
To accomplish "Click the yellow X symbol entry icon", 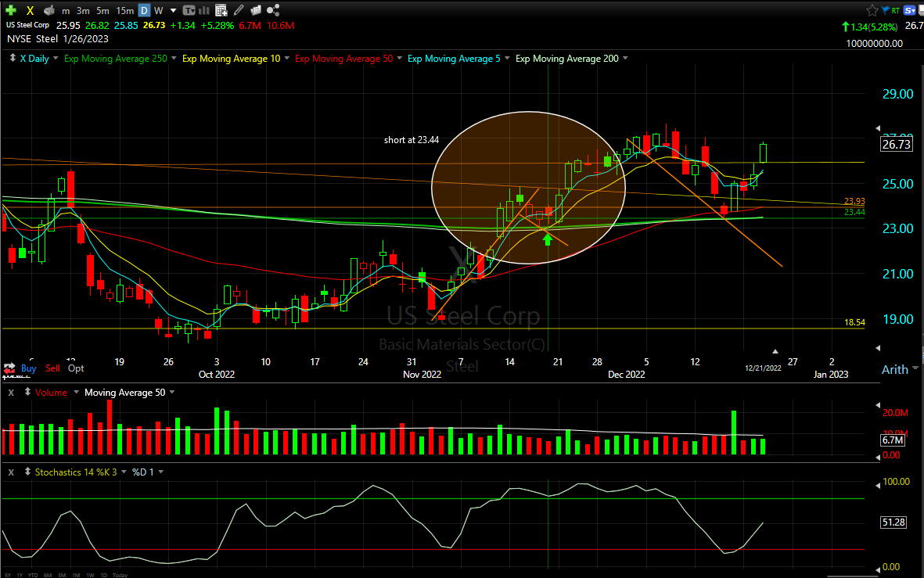I will tap(30, 11).
